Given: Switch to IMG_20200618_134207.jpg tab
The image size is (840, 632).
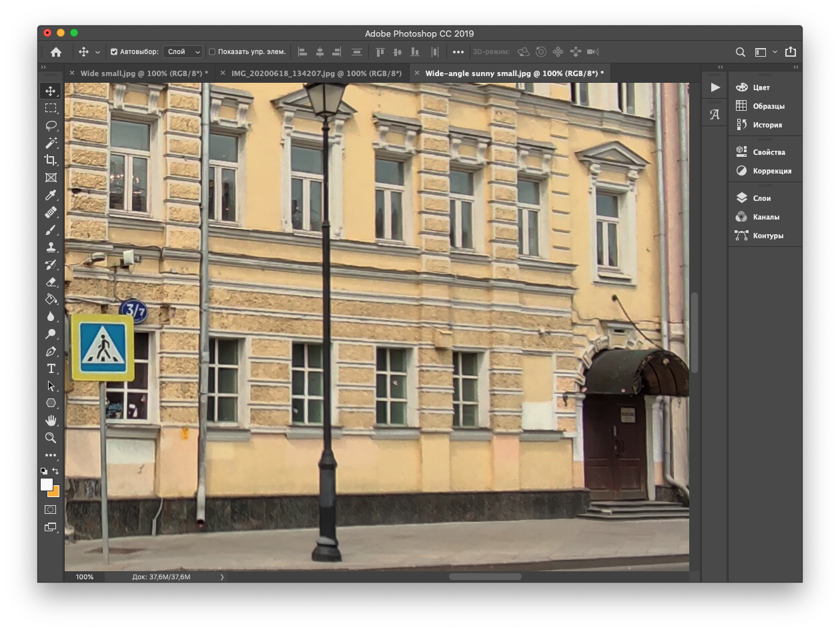Looking at the screenshot, I should pyautogui.click(x=316, y=73).
